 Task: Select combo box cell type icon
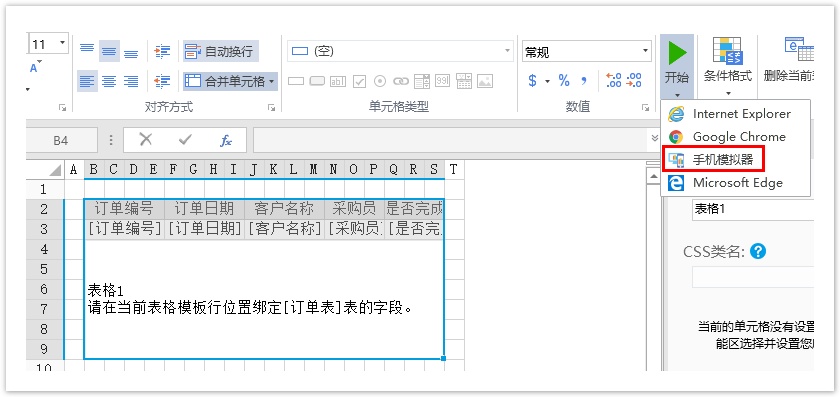422,81
